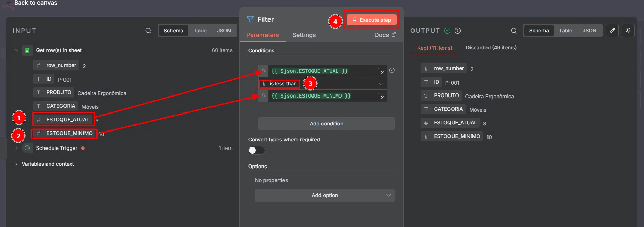Select the input CATEGORIA field pill
The width and height of the screenshot is (644, 227).
[x=56, y=106]
